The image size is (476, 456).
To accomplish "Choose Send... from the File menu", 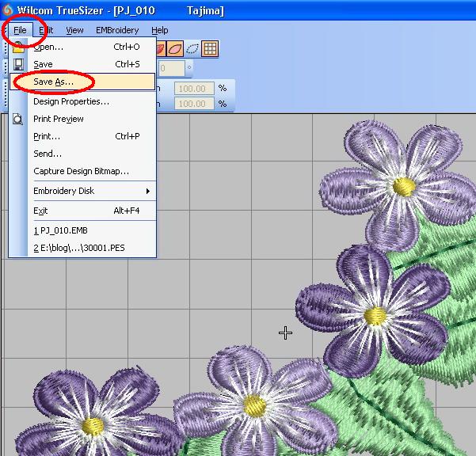I will tap(82, 154).
